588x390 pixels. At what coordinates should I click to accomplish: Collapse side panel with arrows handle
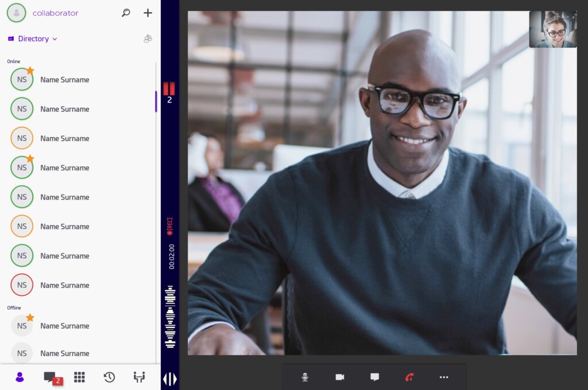[170, 379]
